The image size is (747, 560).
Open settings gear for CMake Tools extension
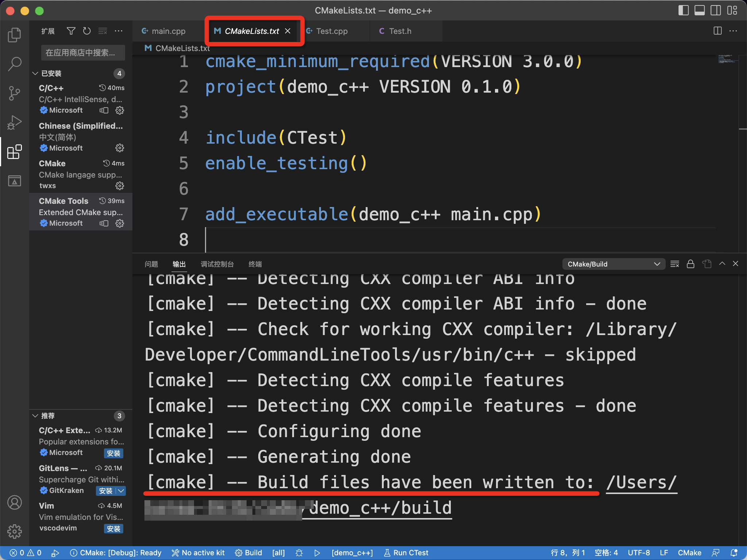[120, 223]
